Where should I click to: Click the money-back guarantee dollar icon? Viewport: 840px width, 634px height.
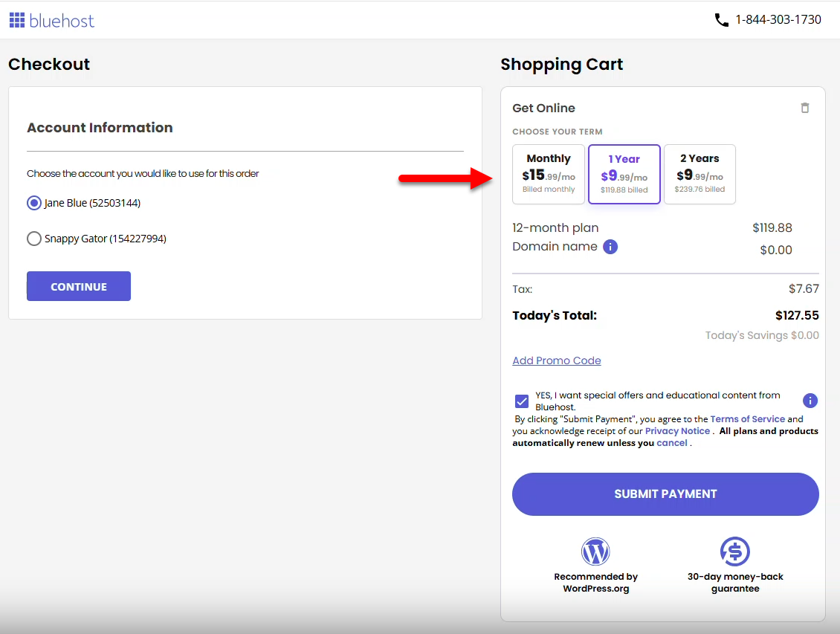click(x=734, y=551)
